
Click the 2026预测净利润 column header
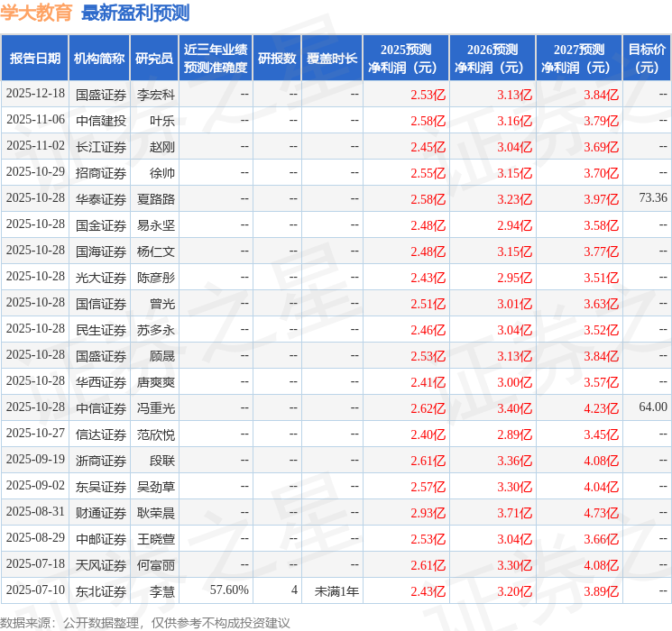click(492, 59)
